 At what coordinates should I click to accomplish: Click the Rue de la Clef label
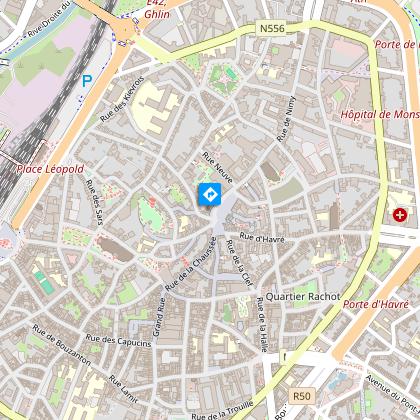point(239,263)
